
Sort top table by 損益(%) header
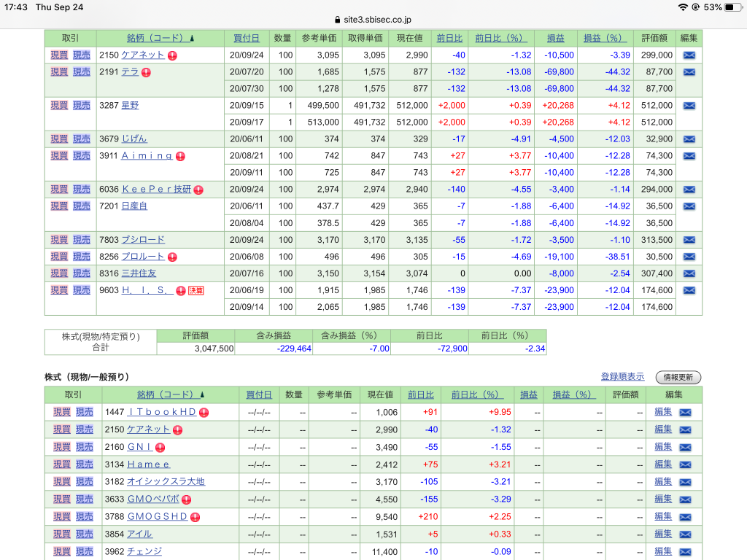pyautogui.click(x=605, y=38)
